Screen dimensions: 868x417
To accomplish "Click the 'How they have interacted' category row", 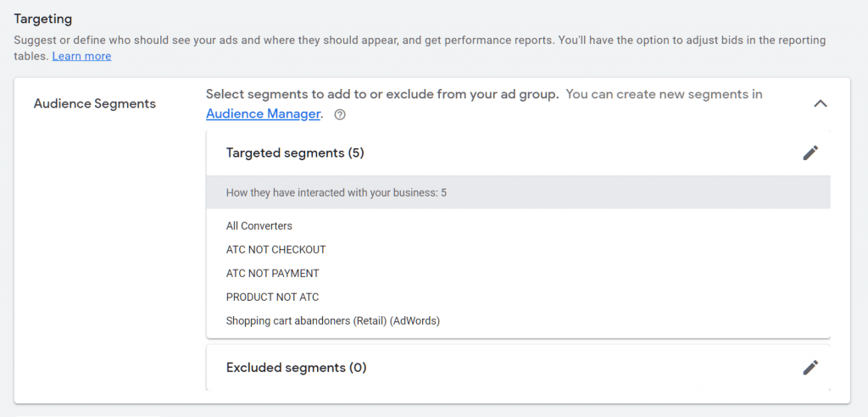I will (336, 193).
